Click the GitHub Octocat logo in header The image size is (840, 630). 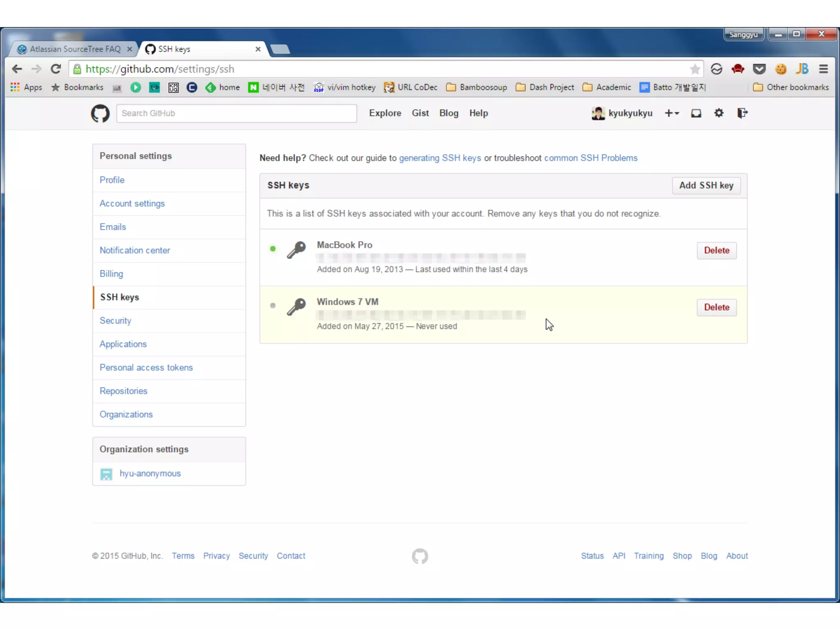pyautogui.click(x=100, y=113)
